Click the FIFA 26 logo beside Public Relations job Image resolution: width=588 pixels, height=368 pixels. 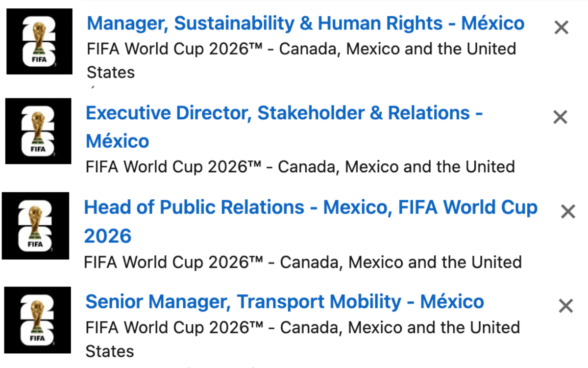[x=35, y=226]
